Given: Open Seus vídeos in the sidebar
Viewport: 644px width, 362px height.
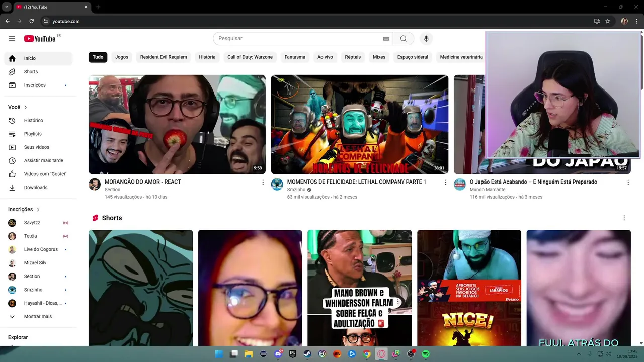Looking at the screenshot, I should [x=38, y=147].
